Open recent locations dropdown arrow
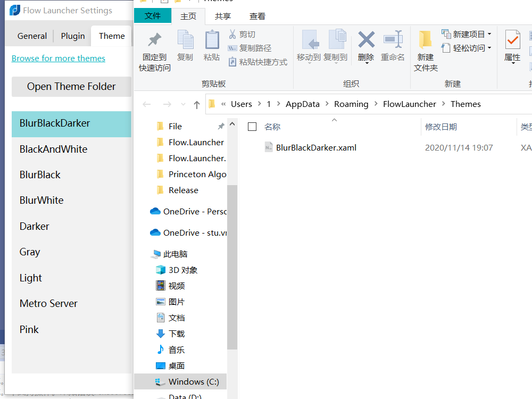 [183, 104]
